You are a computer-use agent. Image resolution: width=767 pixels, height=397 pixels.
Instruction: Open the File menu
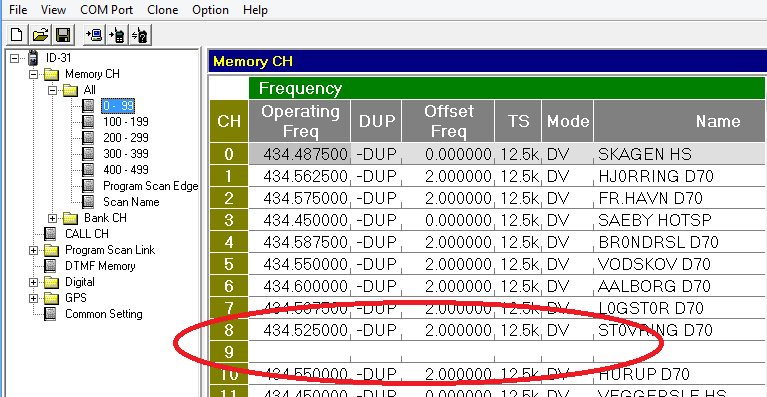[x=18, y=10]
